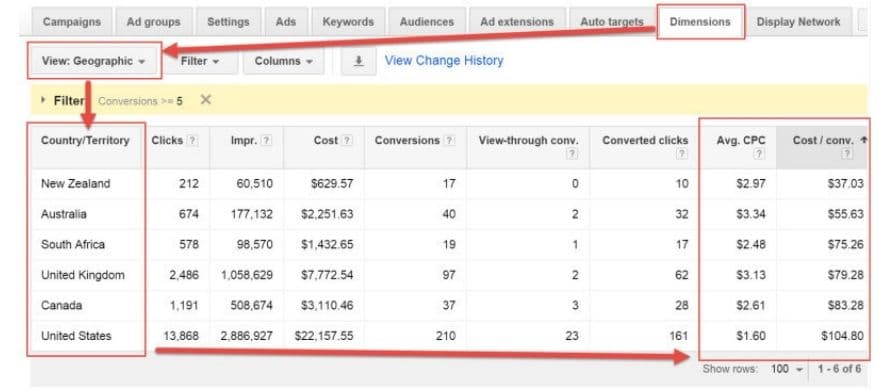Switch to the Audiences tab
The width and height of the screenshot is (890, 390).
pyautogui.click(x=427, y=22)
